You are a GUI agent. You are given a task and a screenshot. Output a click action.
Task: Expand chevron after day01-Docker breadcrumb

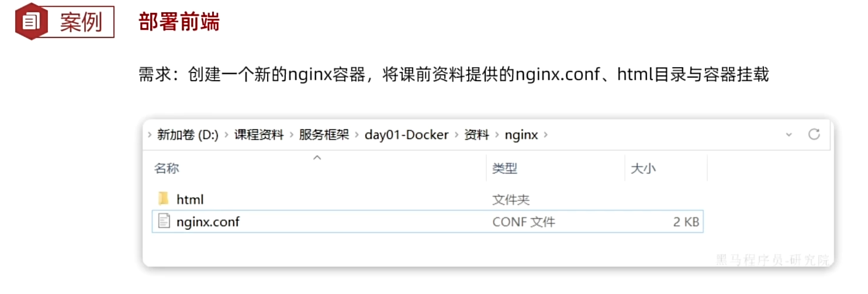click(x=457, y=135)
